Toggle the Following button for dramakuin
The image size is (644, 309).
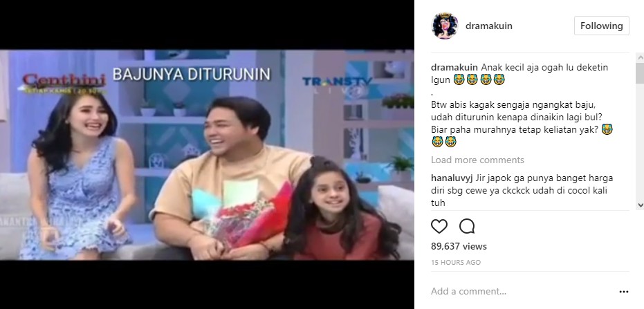pyautogui.click(x=601, y=26)
